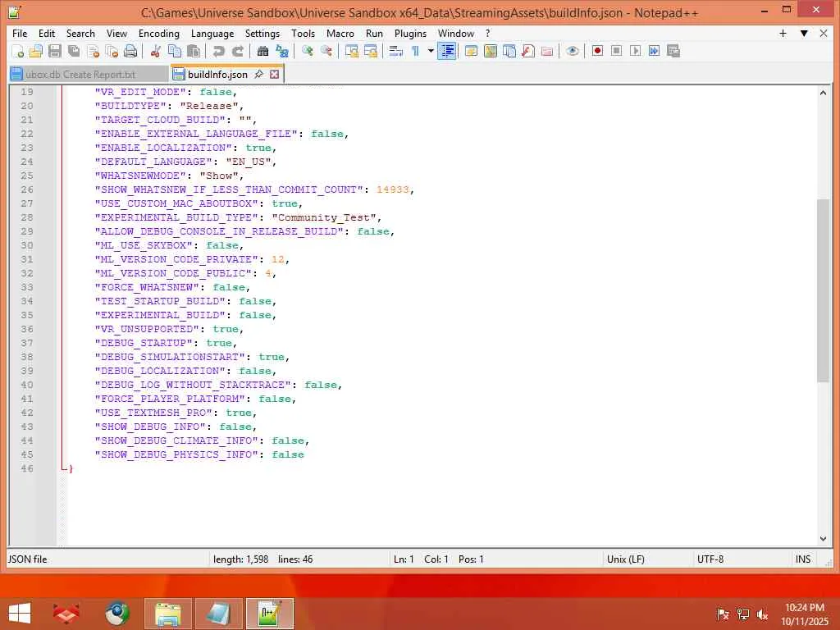The image size is (840, 630).
Task: Collapse the JSON fold marker beside line 46
Action: 62,468
